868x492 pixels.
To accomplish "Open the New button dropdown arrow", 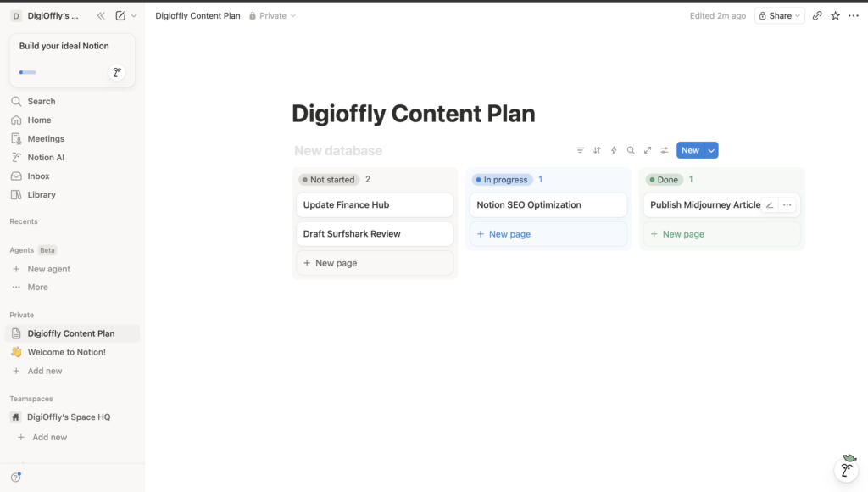I will pos(711,150).
